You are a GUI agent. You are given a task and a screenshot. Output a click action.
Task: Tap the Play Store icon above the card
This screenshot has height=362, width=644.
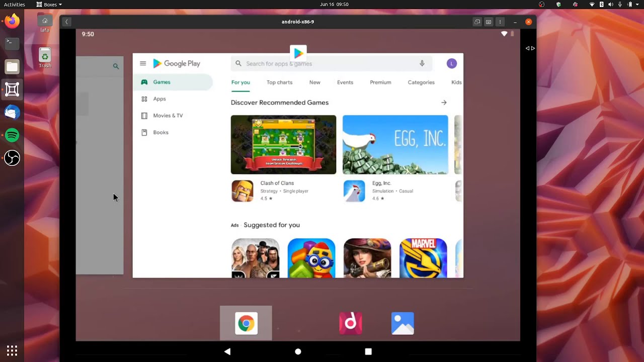298,53
